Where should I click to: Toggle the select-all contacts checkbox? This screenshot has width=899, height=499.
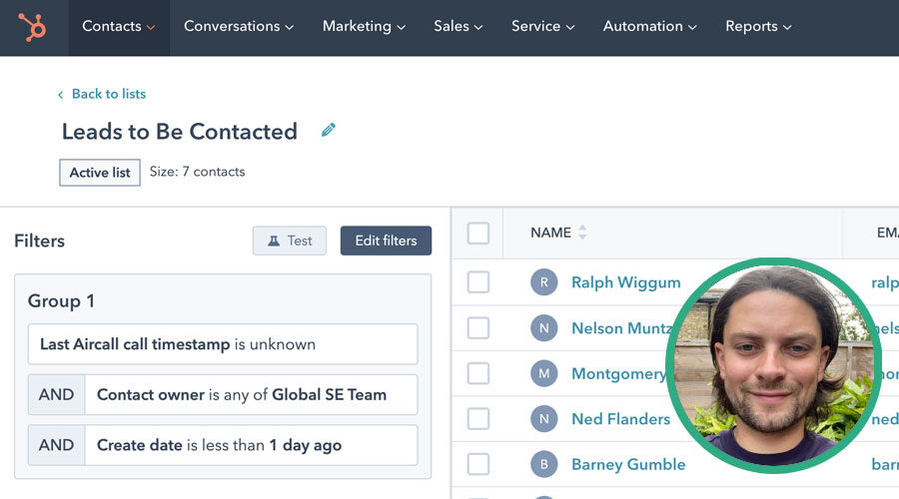478,233
